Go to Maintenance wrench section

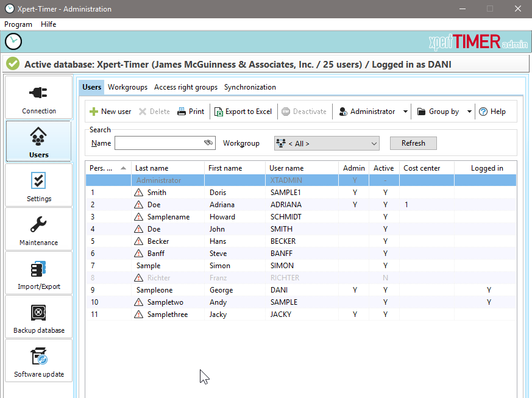[x=39, y=229]
